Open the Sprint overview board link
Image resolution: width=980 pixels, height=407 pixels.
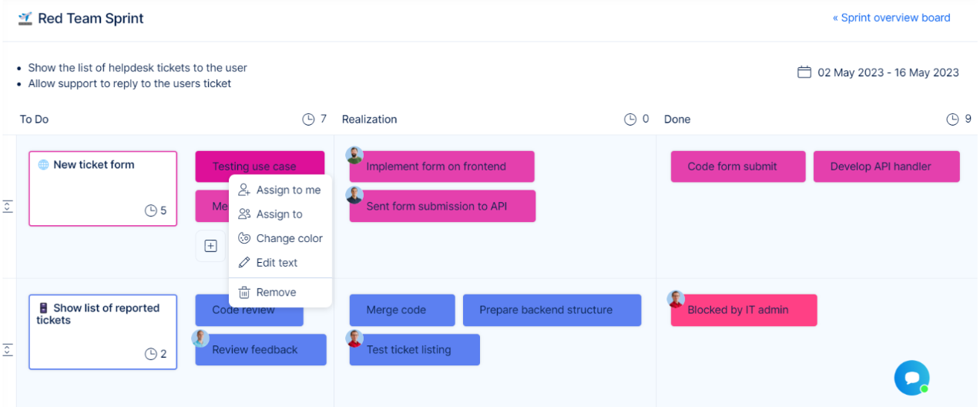coord(891,18)
